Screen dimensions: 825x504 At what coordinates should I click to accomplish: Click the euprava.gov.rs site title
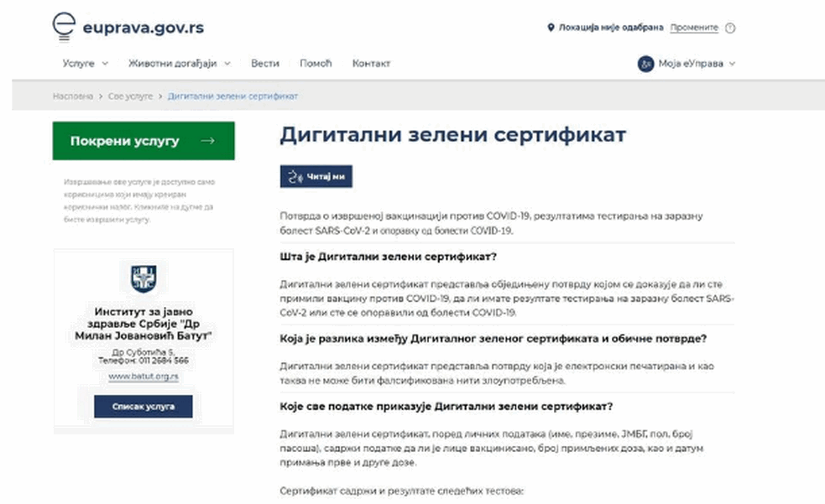143,28
